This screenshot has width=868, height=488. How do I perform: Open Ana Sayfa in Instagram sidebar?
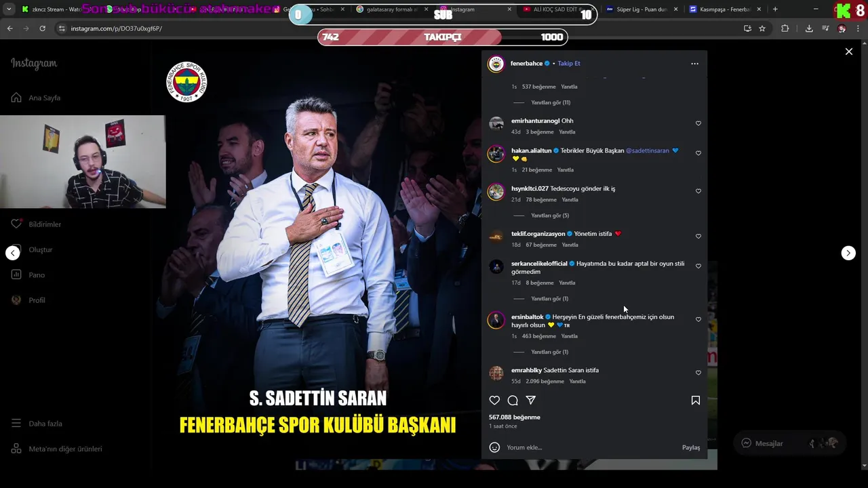(36, 98)
